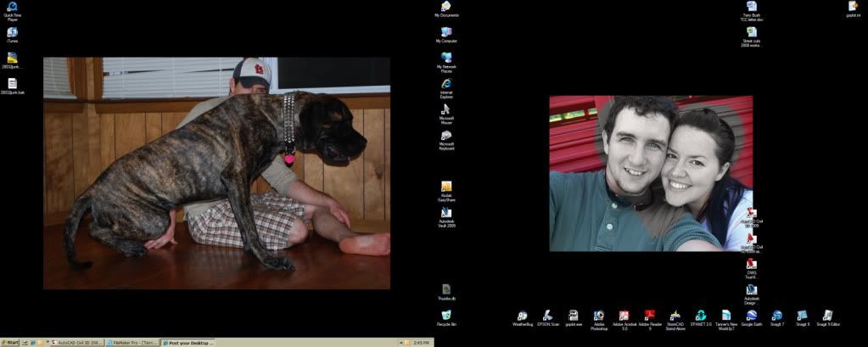868x347 pixels.
Task: Open the SnagIt 9 Editor shortcut
Action: [827, 318]
